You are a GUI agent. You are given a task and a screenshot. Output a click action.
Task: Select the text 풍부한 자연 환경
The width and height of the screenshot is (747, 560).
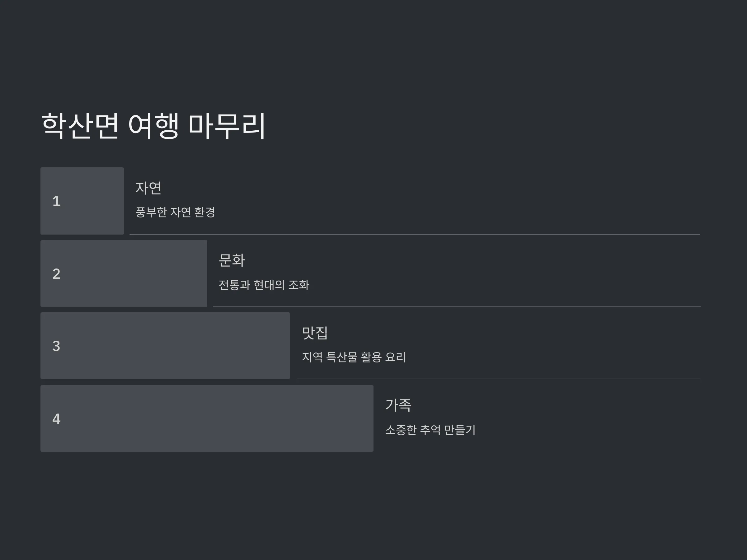click(175, 212)
